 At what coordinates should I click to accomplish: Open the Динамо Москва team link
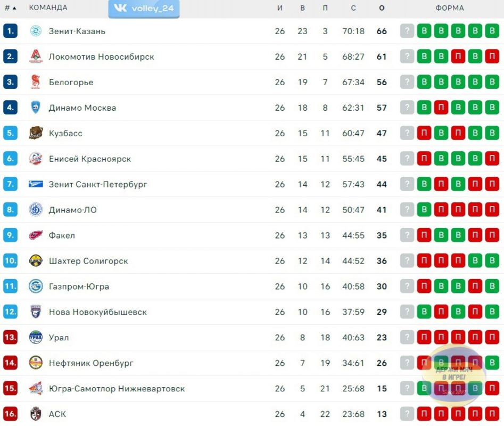pos(82,108)
